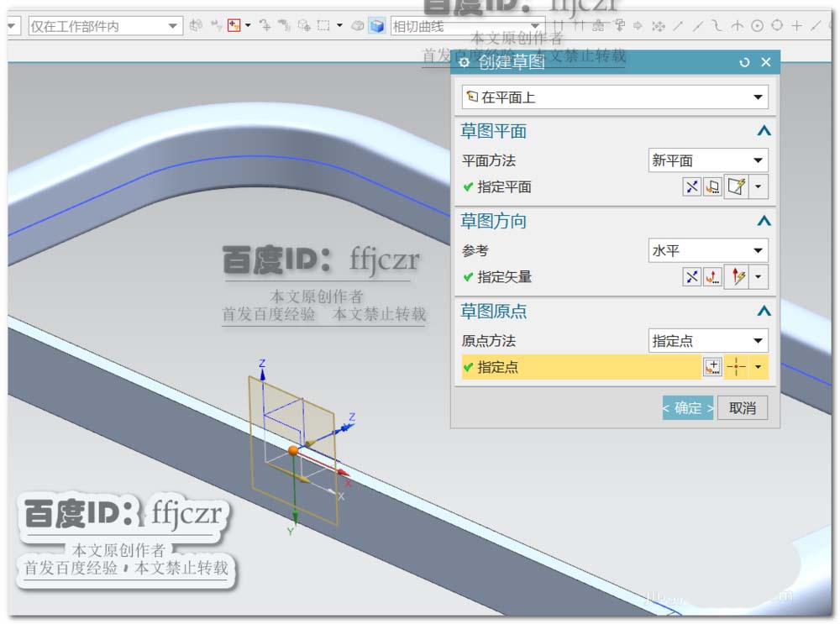
Task: Toggle the blue cube toolbar icon
Action: coord(376,26)
